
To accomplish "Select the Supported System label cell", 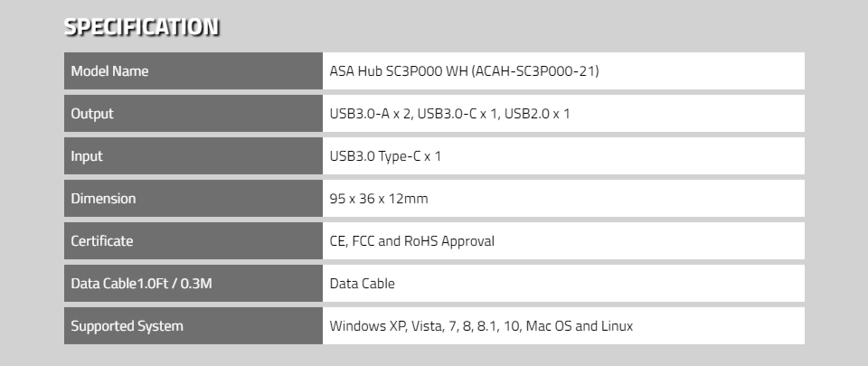I will (x=193, y=326).
